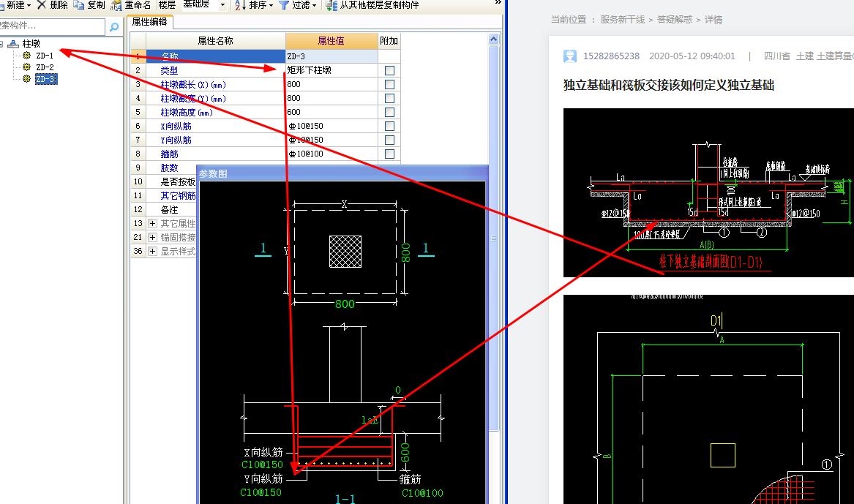The height and width of the screenshot is (504, 854).
Task: Tick the 附加 checkbox for 箍筋
Action: pyautogui.click(x=389, y=154)
